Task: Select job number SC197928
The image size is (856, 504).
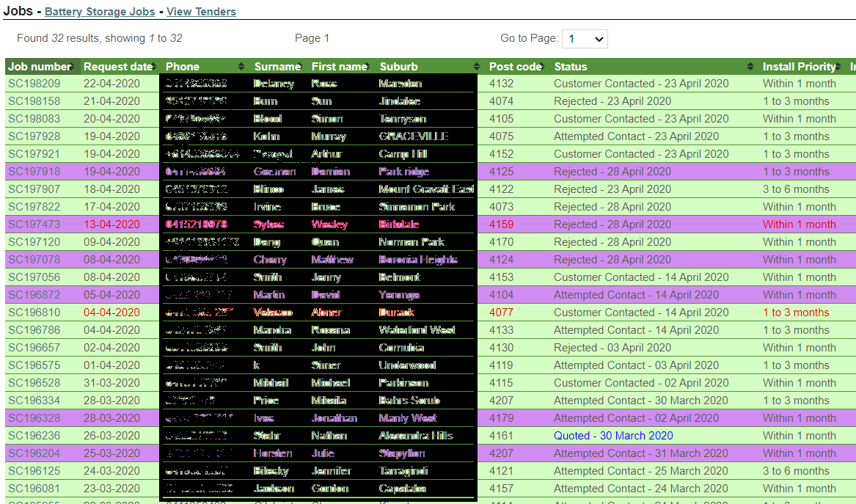Action: click(x=34, y=136)
